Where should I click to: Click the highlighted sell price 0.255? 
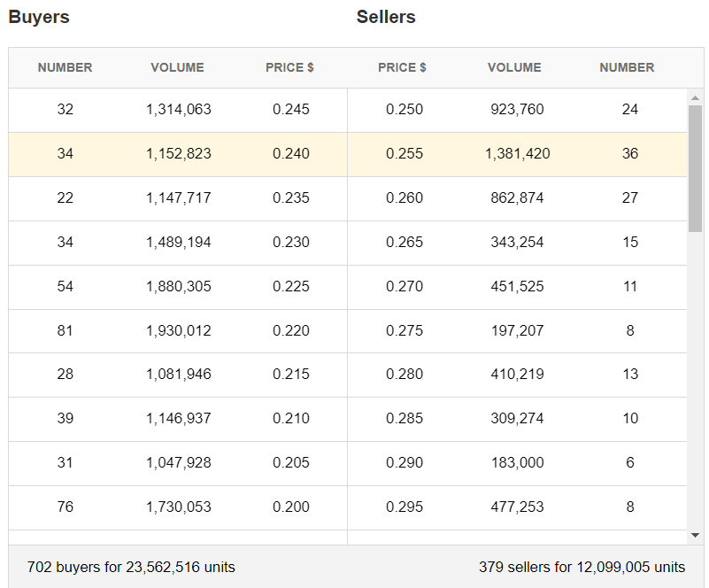405,154
